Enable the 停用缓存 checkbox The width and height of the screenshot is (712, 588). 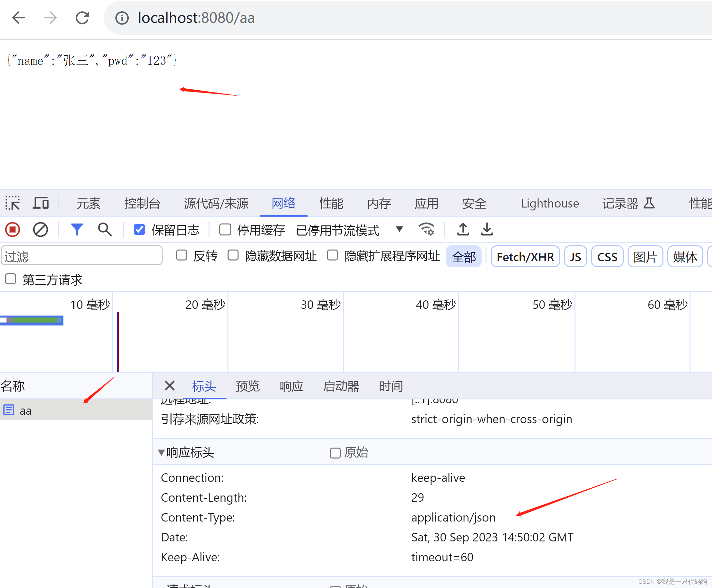click(x=225, y=230)
